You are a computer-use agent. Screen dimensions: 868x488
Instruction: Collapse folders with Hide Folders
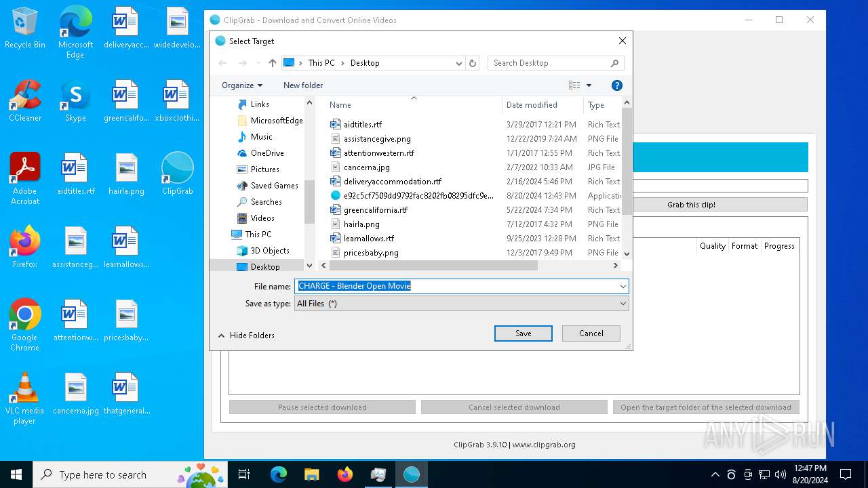click(x=246, y=335)
